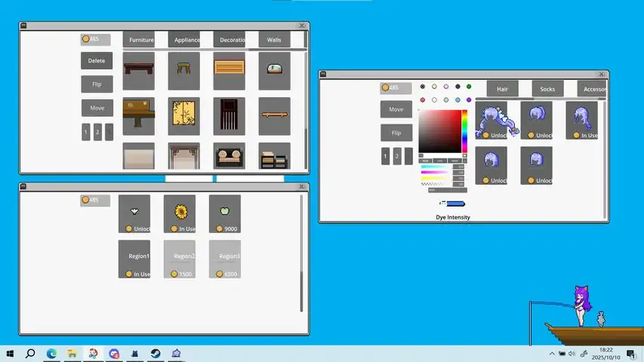Select the green apple item costing 9000
Image resolution: width=644 pixels, height=362 pixels.
tap(224, 213)
